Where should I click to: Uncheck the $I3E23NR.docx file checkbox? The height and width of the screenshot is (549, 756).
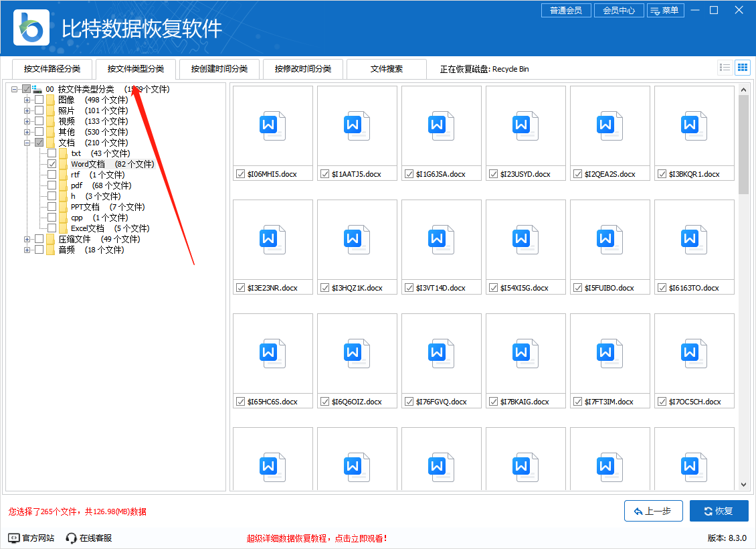241,287
